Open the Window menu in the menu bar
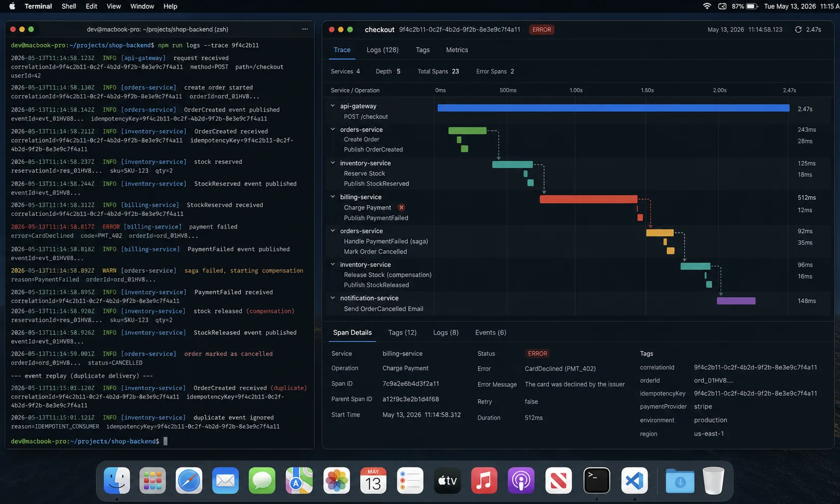The image size is (840, 504). coord(142,6)
